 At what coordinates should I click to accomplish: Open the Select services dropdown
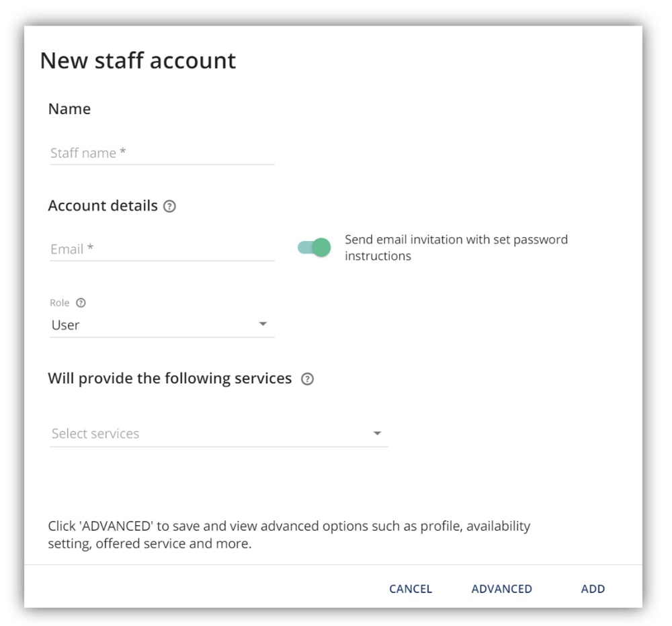[219, 434]
